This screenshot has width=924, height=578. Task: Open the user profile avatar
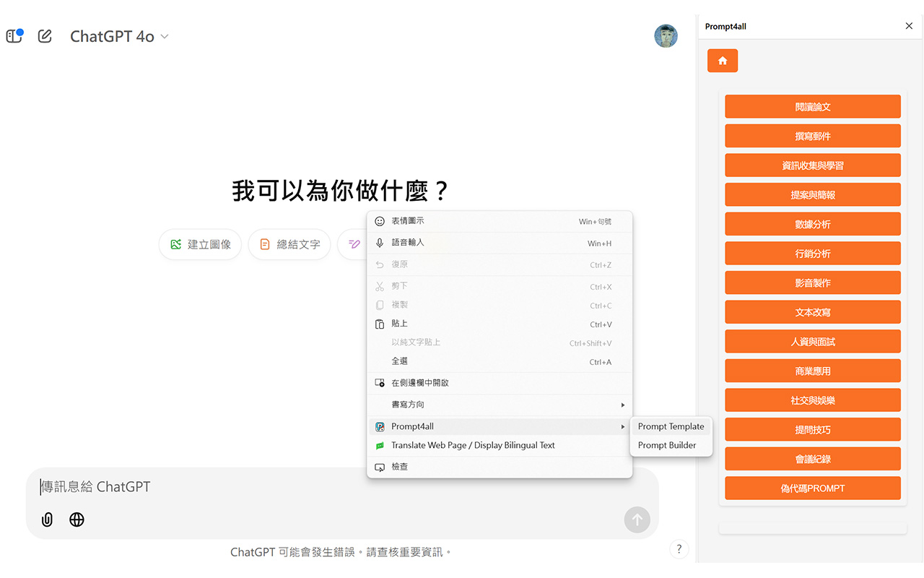click(666, 36)
